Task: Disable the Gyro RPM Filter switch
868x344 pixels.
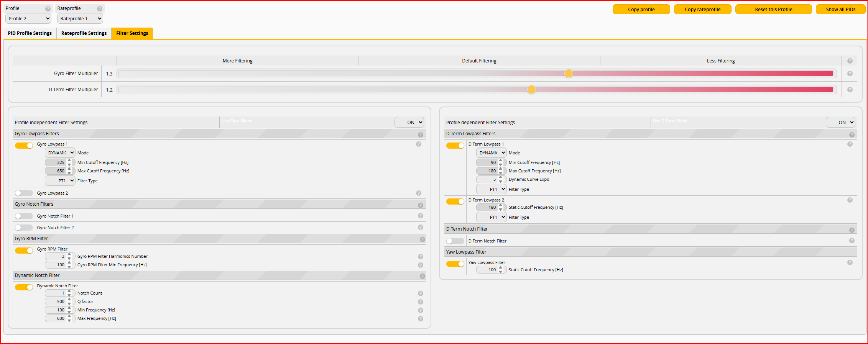Action: pyautogui.click(x=24, y=251)
